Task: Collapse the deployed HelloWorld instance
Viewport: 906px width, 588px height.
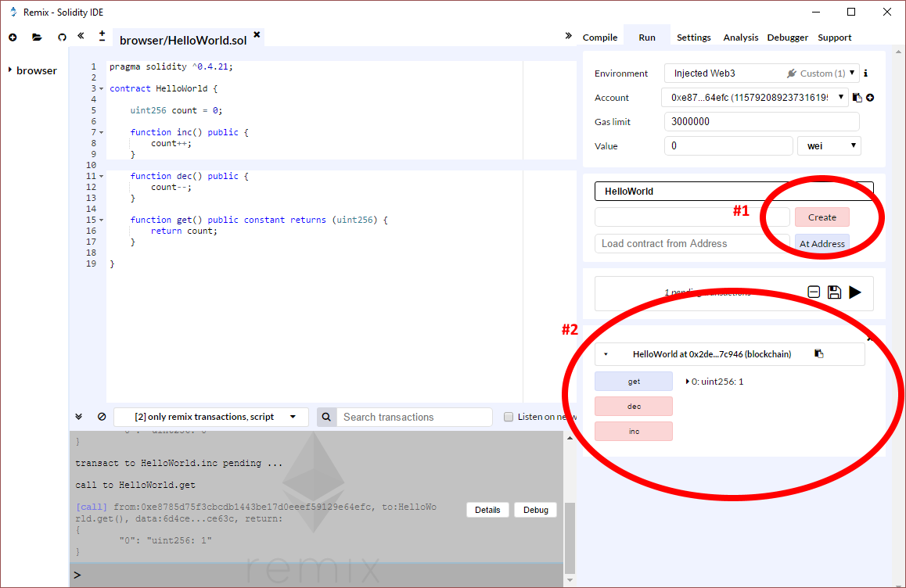Action: point(606,354)
